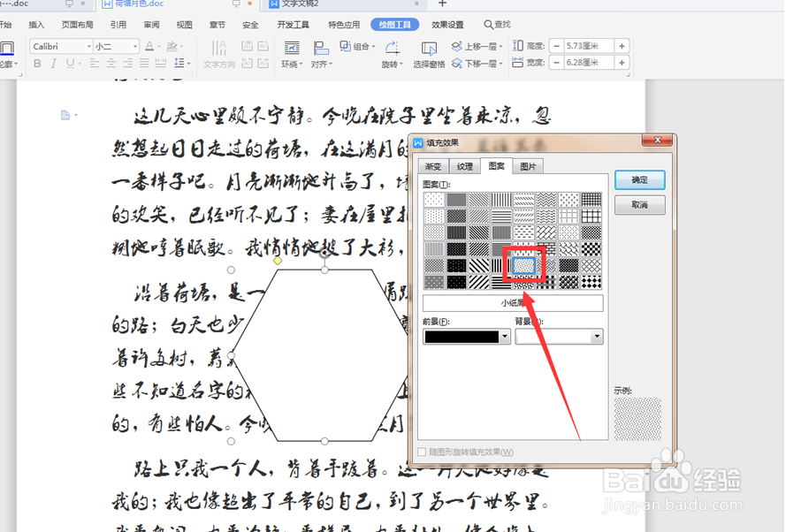The height and width of the screenshot is (532, 786).
Task: Open the 效果设置 ribbon tab
Action: coord(447,25)
